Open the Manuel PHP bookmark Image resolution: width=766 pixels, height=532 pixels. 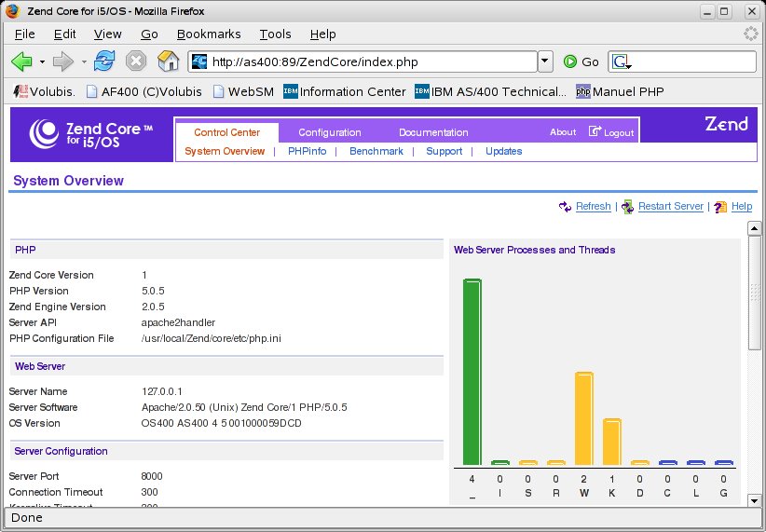coord(620,91)
